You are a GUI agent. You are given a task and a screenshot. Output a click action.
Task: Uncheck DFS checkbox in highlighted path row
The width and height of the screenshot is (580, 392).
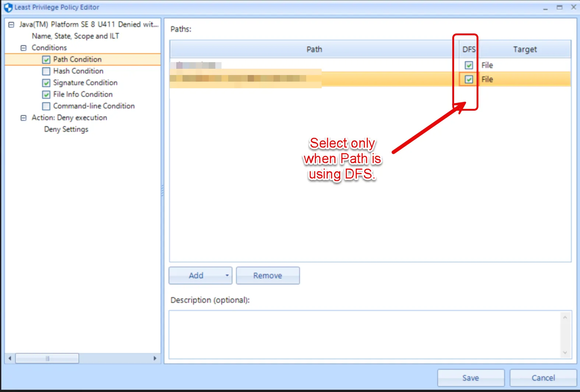468,79
